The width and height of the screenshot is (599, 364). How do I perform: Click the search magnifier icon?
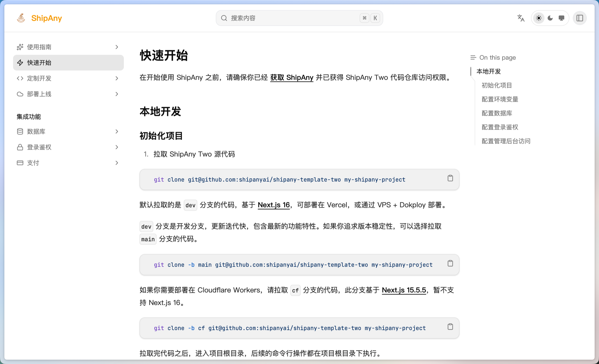[x=224, y=18]
